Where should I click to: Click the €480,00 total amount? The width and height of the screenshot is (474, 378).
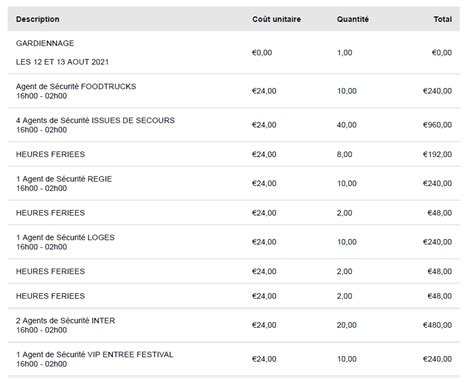click(x=437, y=325)
